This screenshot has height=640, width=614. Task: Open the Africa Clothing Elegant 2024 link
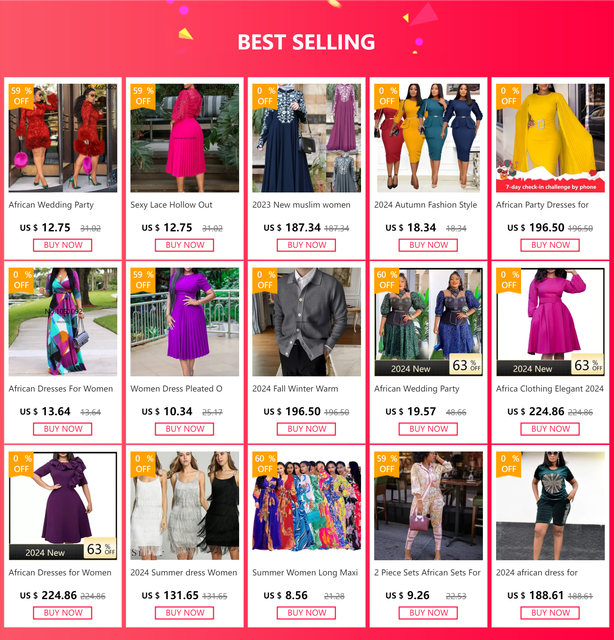pos(549,389)
